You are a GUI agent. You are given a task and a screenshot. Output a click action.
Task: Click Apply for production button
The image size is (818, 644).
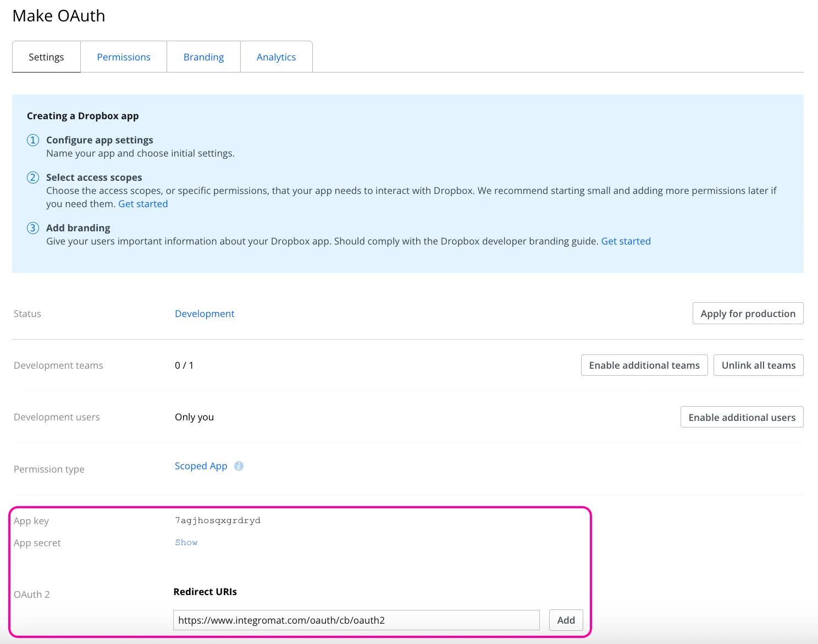coord(748,313)
